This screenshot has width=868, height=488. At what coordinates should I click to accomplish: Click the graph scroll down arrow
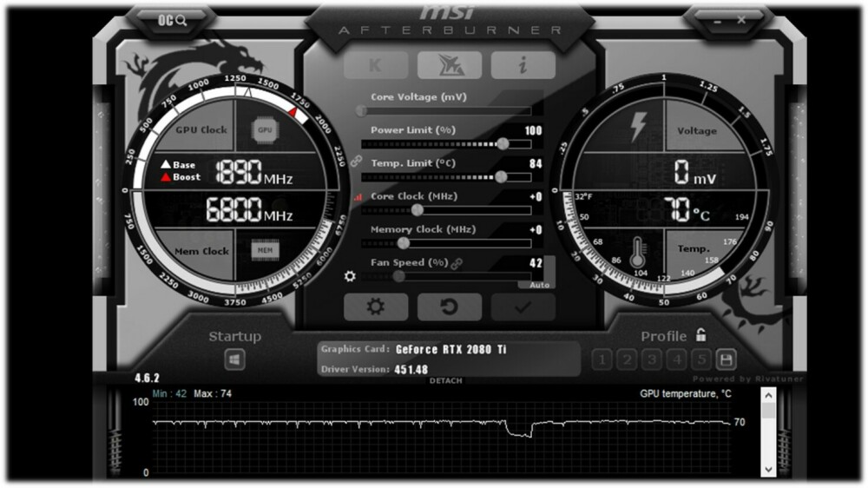tap(768, 469)
